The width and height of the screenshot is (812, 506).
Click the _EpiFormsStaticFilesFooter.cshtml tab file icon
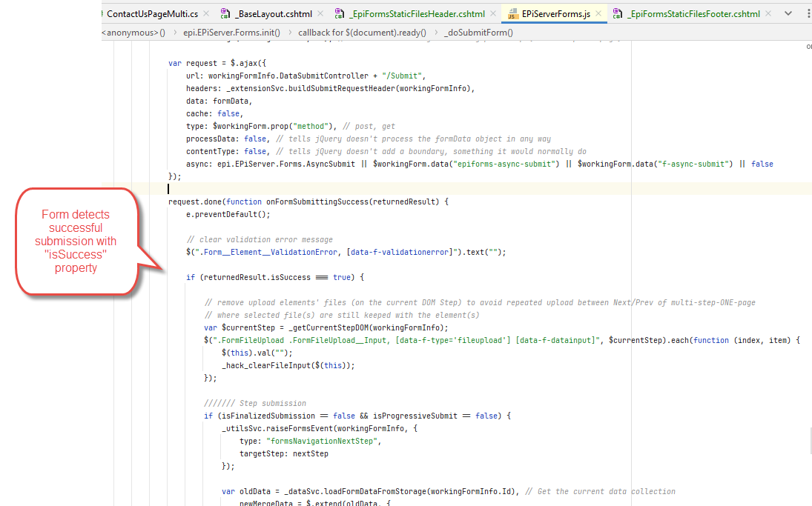[x=616, y=13]
